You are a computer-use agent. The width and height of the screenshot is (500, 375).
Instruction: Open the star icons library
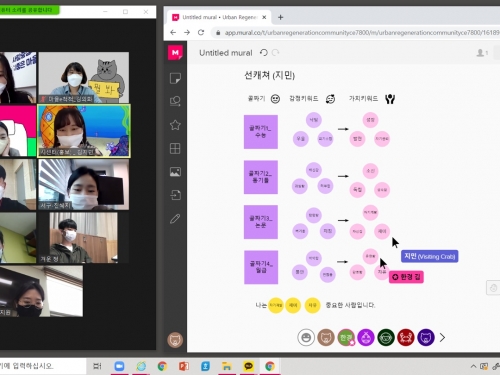[175, 125]
